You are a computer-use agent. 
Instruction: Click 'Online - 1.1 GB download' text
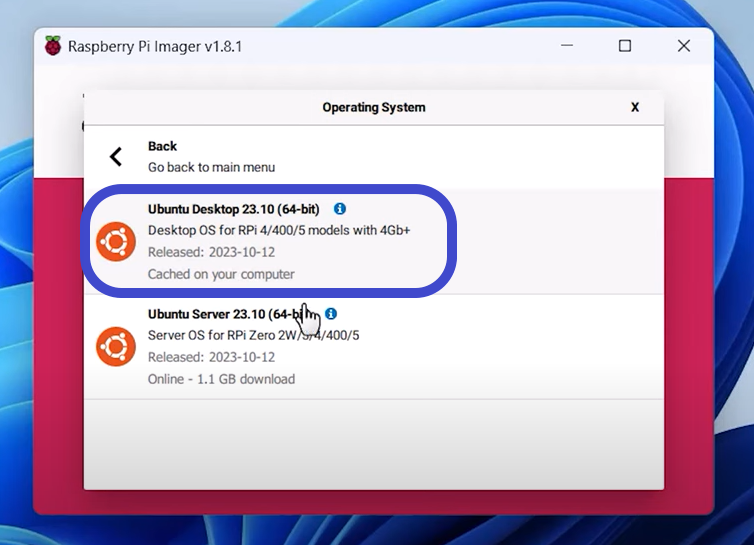pyautogui.click(x=221, y=379)
